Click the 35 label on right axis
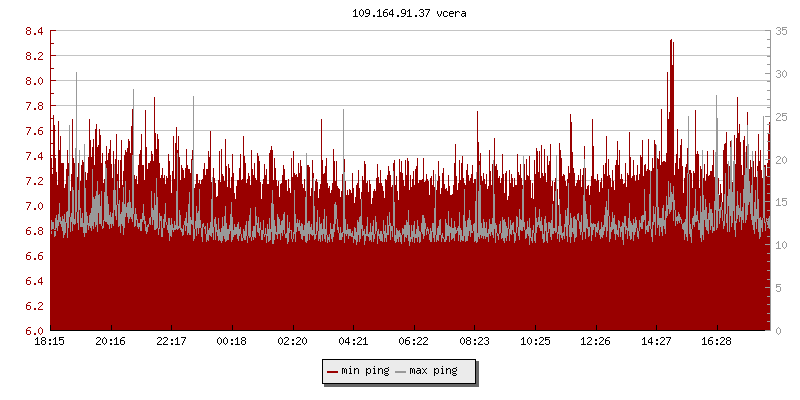800x400 pixels. tap(782, 31)
